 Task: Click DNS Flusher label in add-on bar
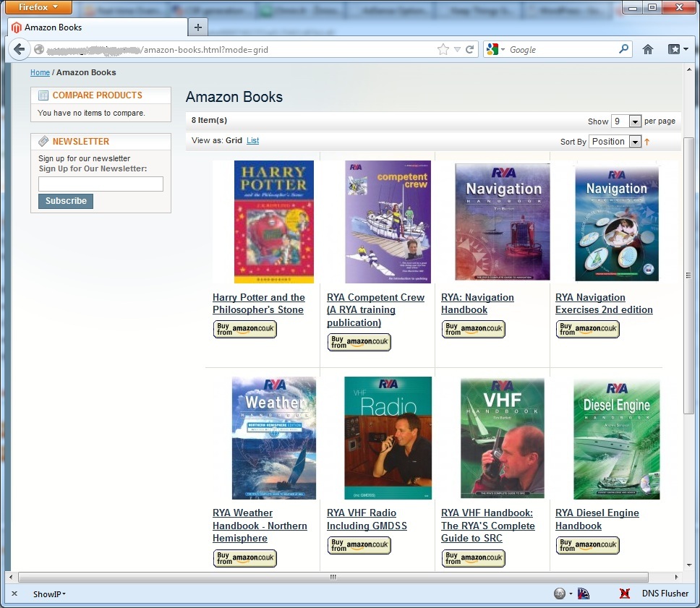665,594
